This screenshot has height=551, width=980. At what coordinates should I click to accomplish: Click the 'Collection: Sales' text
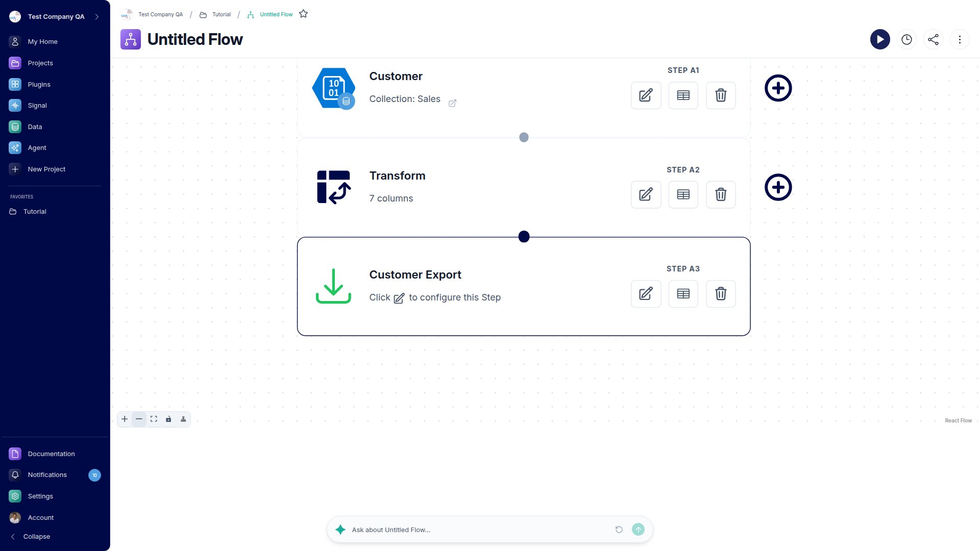point(405,99)
